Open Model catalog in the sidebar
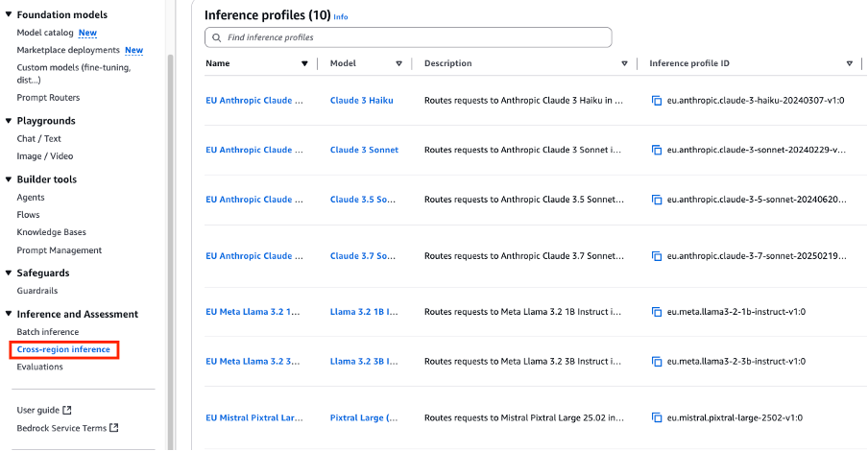The height and width of the screenshot is (451, 868). (45, 33)
